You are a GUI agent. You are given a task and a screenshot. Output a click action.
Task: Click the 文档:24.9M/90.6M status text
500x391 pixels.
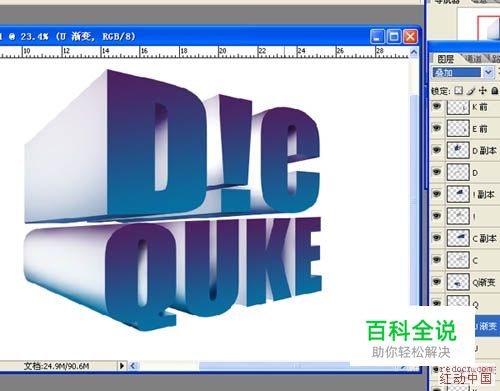click(x=57, y=366)
